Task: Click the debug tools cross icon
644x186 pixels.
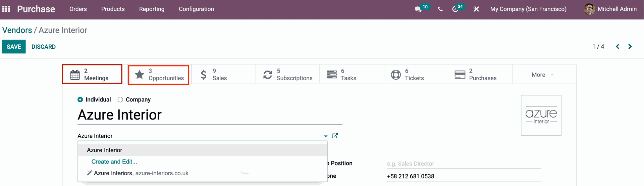Action: point(476,9)
